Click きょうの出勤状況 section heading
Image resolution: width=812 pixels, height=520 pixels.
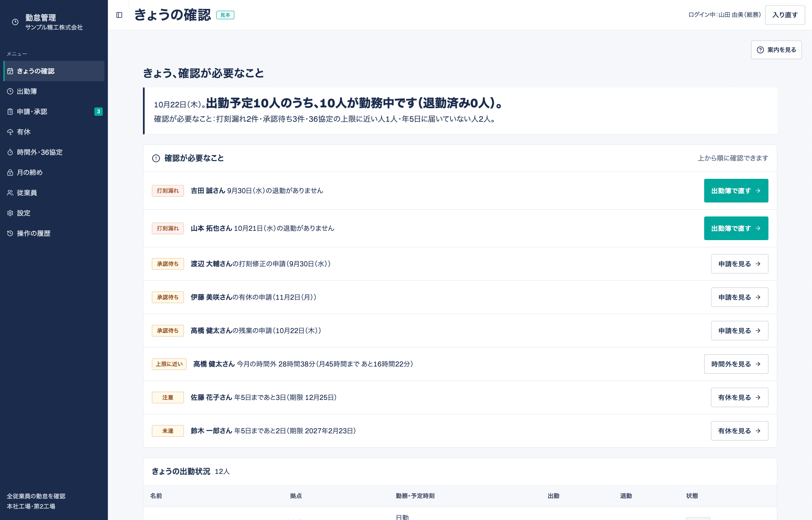point(181,471)
